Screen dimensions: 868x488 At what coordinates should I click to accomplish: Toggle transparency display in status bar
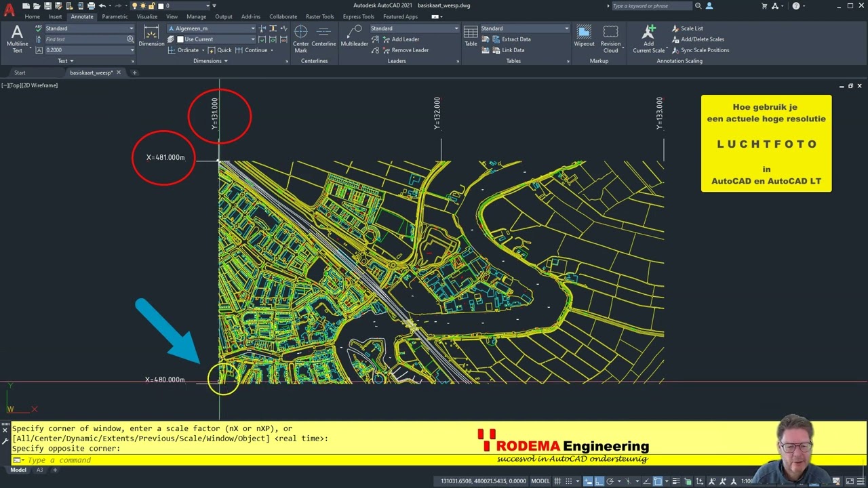pos(688,481)
